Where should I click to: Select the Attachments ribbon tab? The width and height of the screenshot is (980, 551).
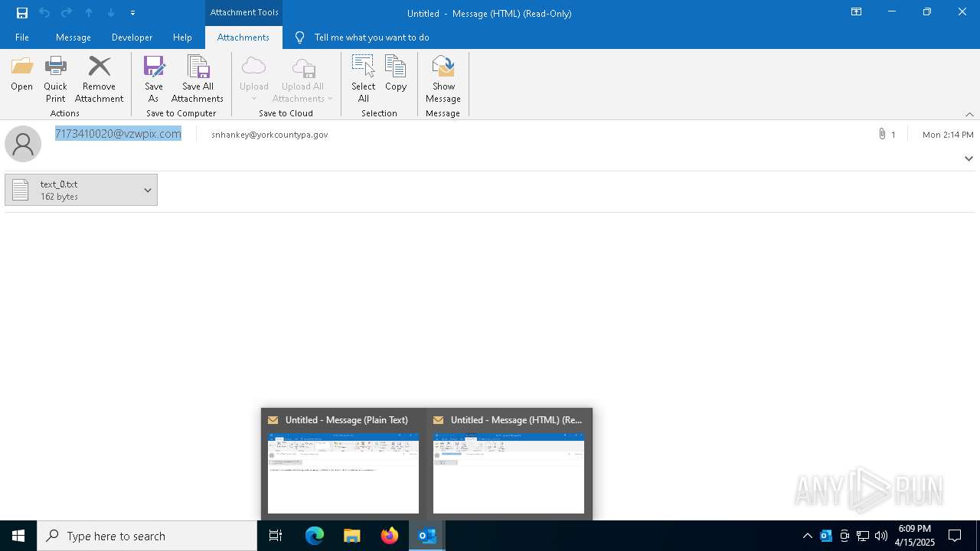(243, 37)
